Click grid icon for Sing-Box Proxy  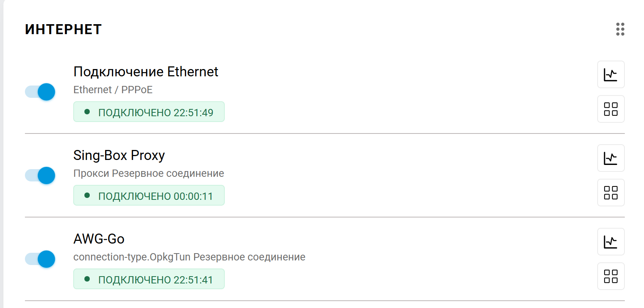[x=611, y=193]
